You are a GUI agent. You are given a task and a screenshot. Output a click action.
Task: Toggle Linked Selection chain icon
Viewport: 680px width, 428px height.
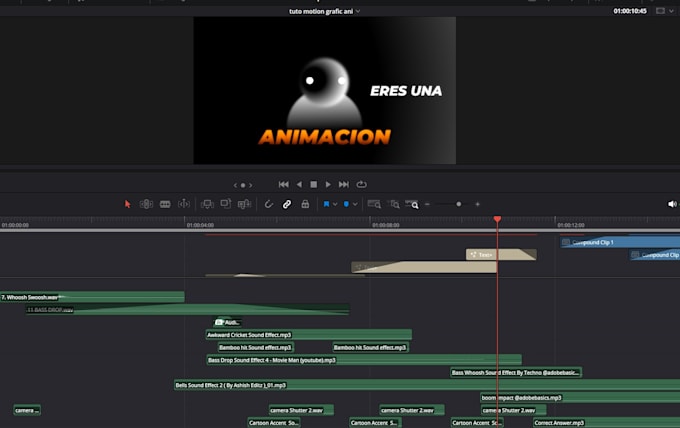click(x=287, y=204)
